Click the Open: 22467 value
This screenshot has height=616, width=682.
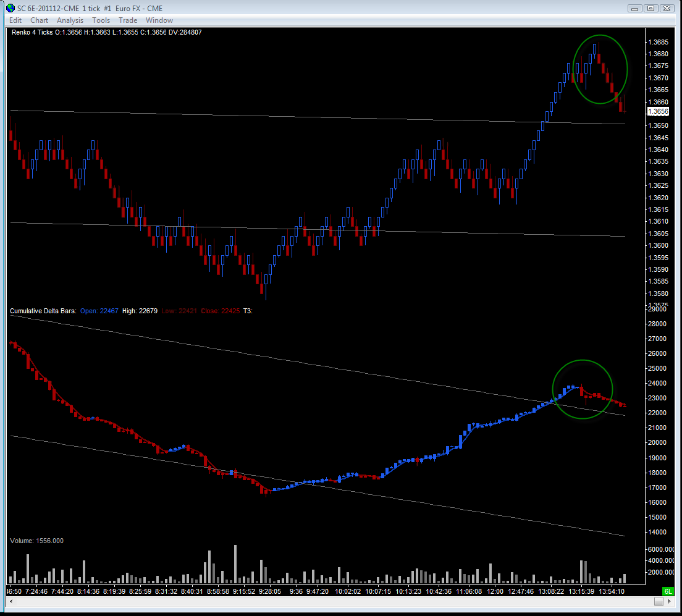[x=99, y=311]
